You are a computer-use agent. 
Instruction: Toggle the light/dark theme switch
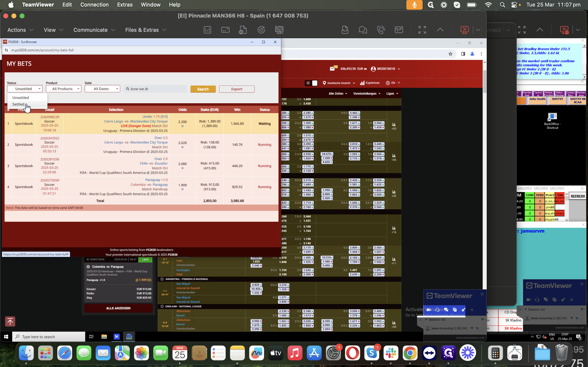311,83
